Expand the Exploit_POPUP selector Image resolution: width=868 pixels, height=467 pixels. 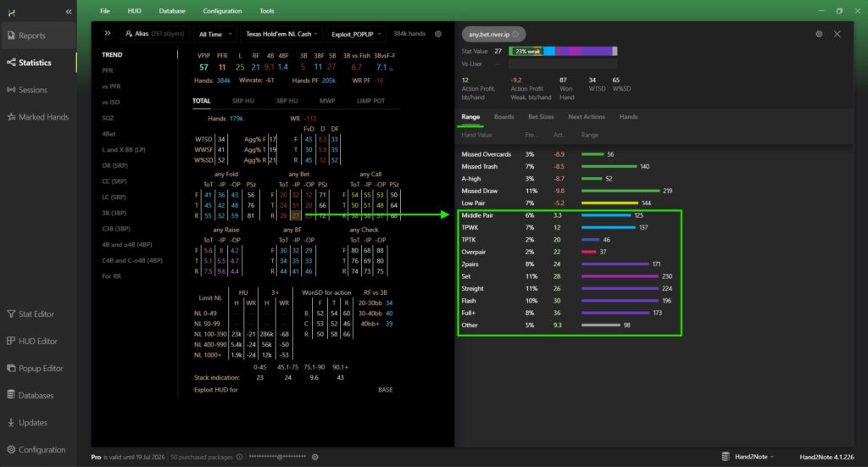pyautogui.click(x=356, y=34)
